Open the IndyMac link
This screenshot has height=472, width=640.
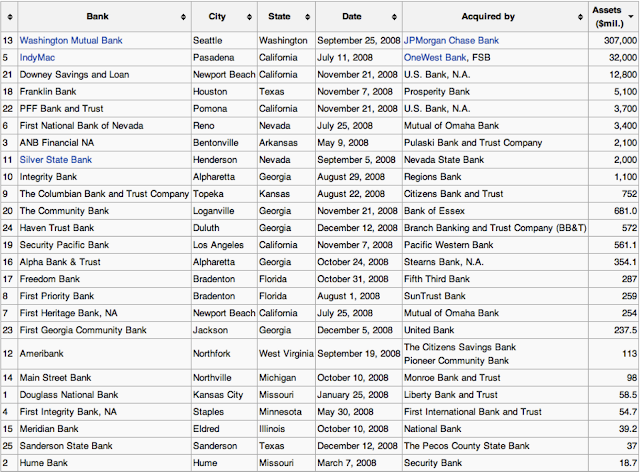(x=37, y=58)
